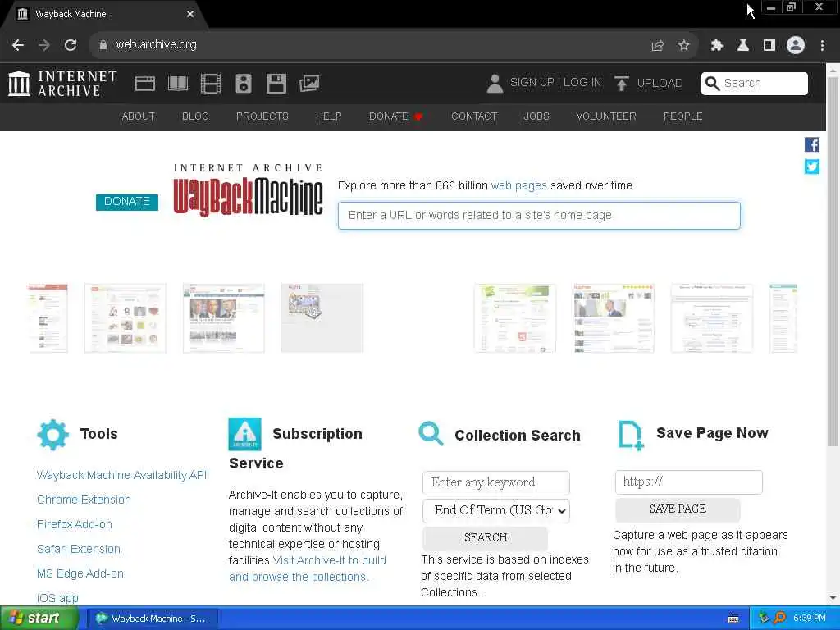
Task: Click the teal DONATE button
Action: (127, 202)
